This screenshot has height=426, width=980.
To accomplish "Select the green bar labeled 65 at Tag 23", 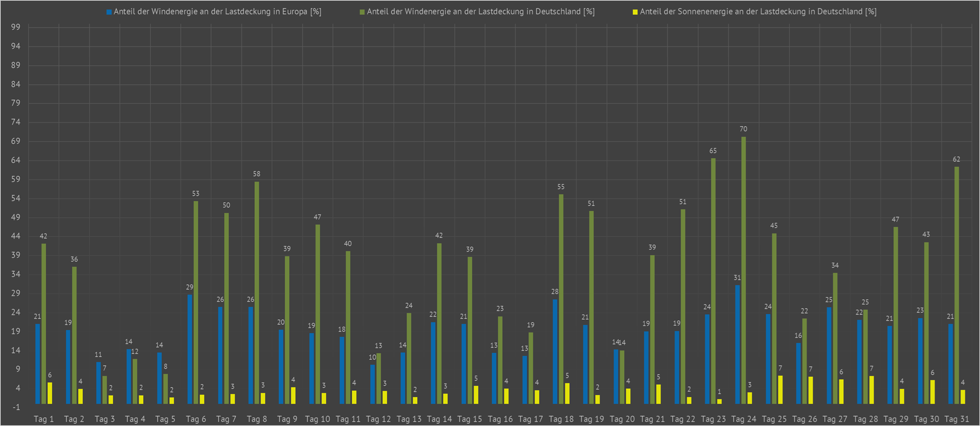I will coord(713,281).
